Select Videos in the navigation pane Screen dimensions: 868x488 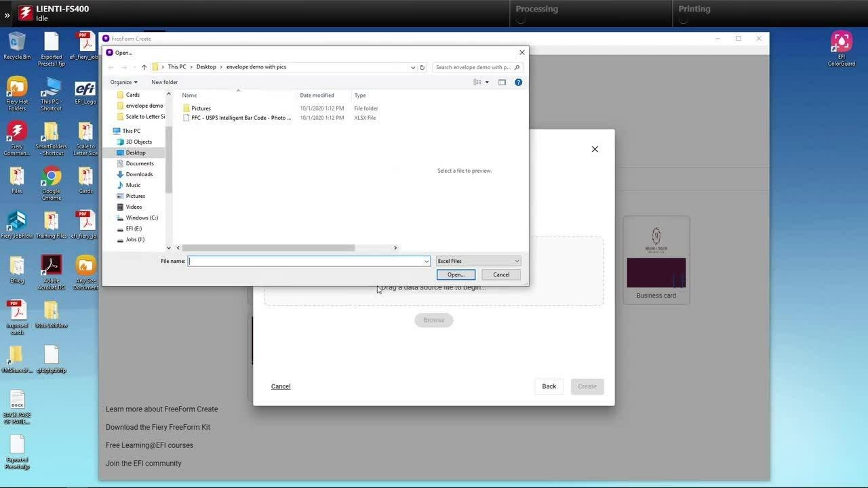click(134, 207)
